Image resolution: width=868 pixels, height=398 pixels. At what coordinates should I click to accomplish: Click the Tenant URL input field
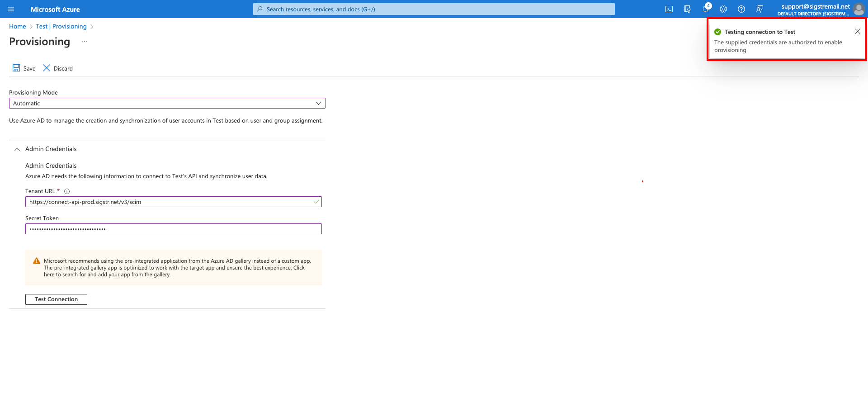coord(174,202)
